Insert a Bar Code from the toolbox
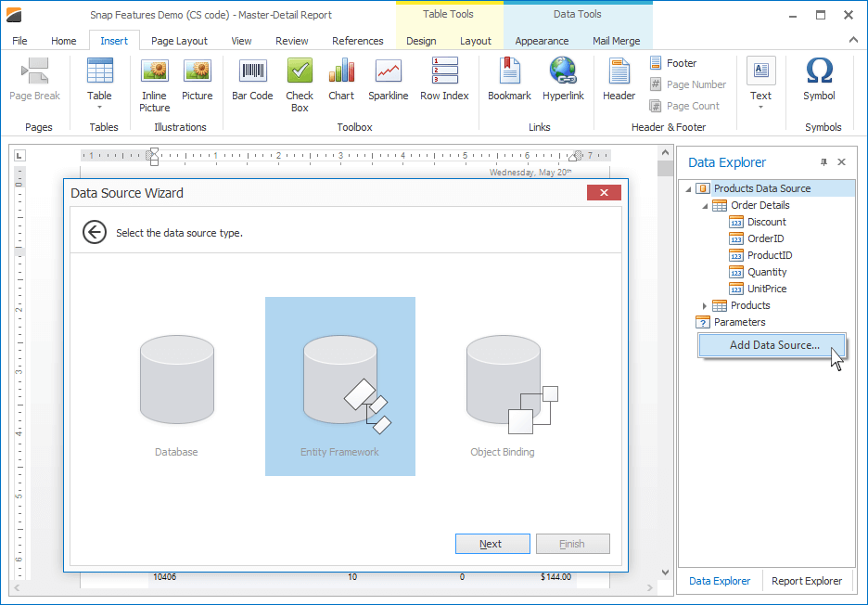 coord(251,79)
